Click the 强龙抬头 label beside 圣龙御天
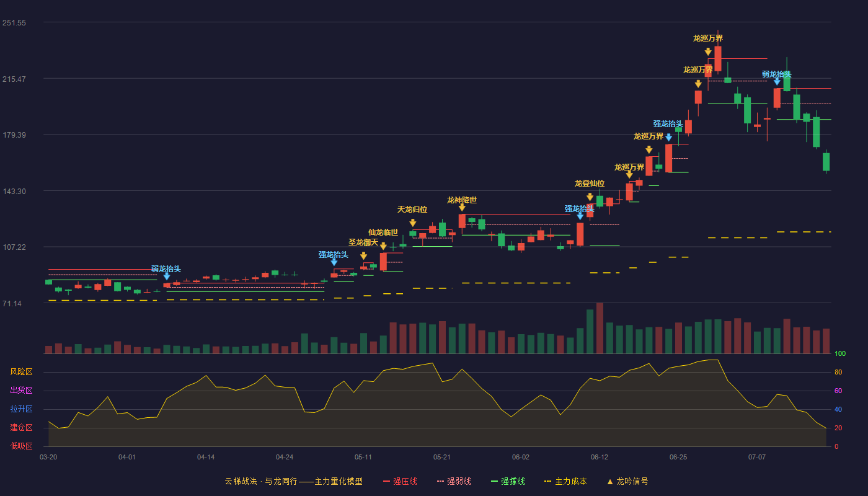The width and height of the screenshot is (868, 496). pyautogui.click(x=334, y=255)
